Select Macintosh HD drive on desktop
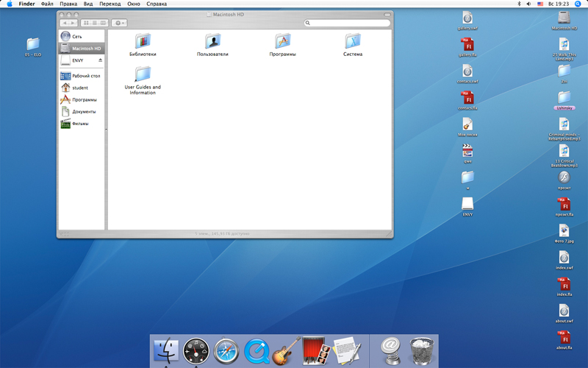Image resolution: width=588 pixels, height=368 pixels. [x=564, y=21]
